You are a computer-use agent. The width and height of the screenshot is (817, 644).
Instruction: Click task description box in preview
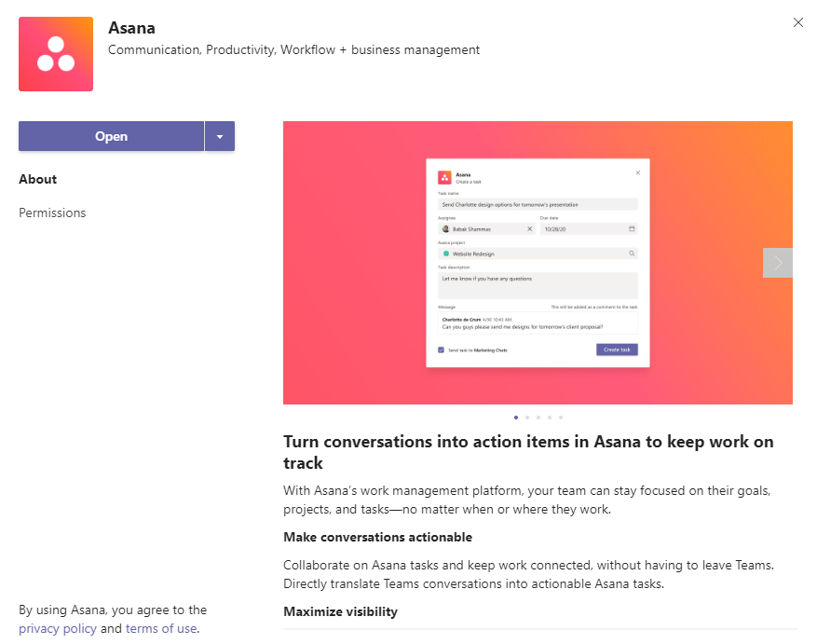538,285
